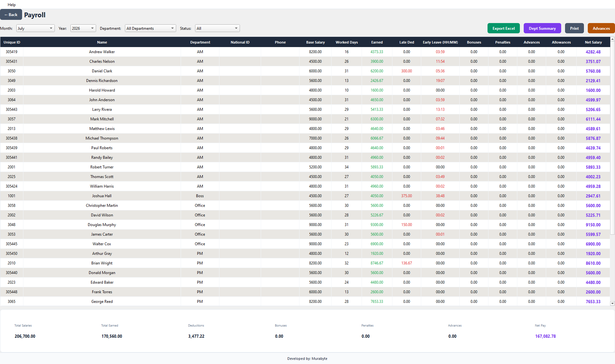Click the Worked Days column header
This screenshot has height=364, width=615.
click(x=347, y=42)
